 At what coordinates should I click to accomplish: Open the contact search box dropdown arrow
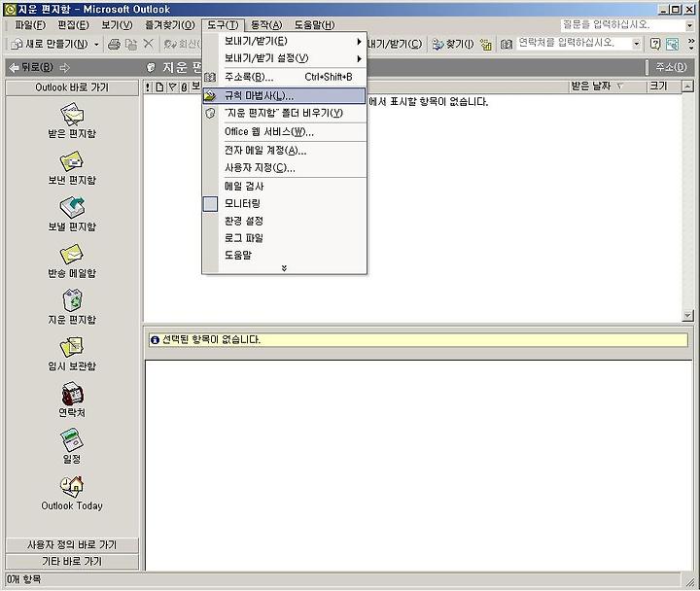pyautogui.click(x=637, y=44)
